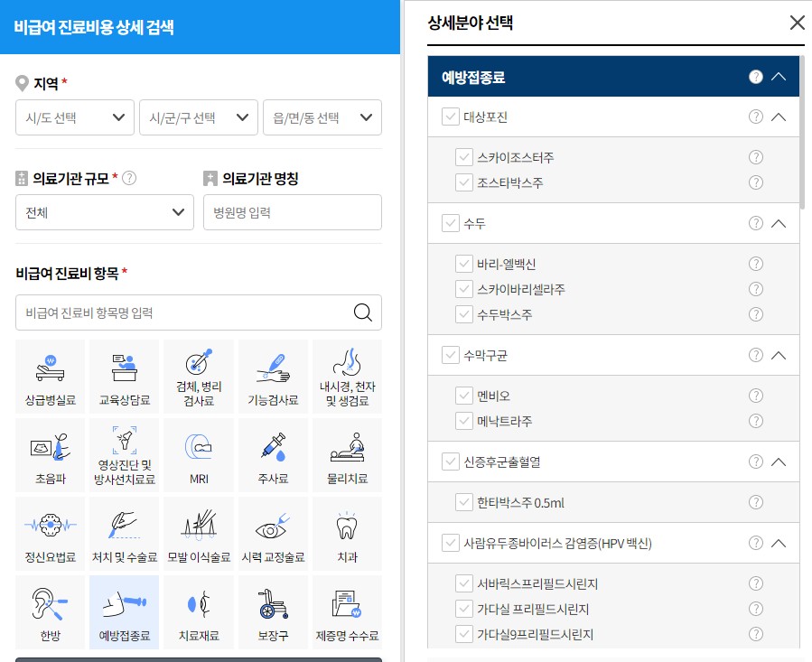Click the 병원명 입력 field
This screenshot has width=812, height=662.
point(293,212)
